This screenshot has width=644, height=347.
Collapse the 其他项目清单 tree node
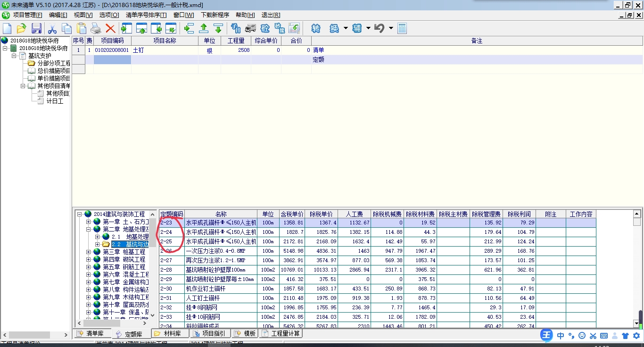(23, 86)
